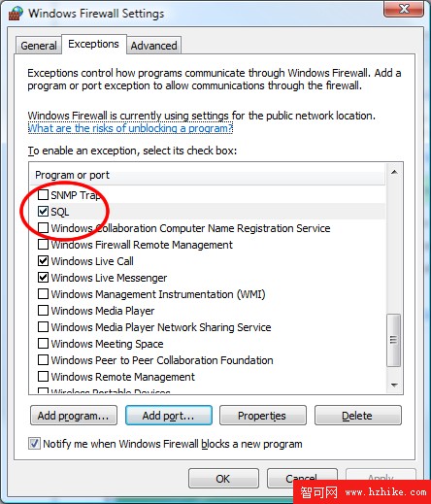Uncheck the Windows Live Call checkbox

coord(43,261)
